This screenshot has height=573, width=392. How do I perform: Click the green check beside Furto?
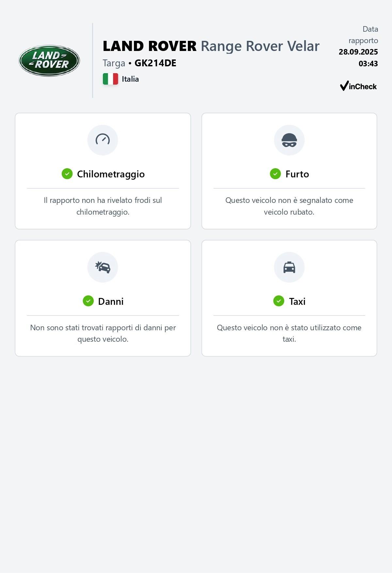point(275,174)
